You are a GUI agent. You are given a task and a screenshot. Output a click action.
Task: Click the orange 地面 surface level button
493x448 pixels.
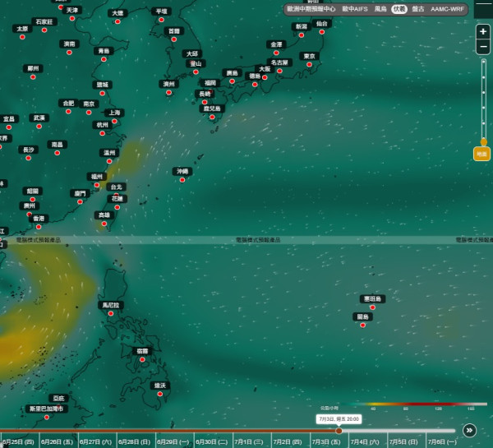pos(481,154)
